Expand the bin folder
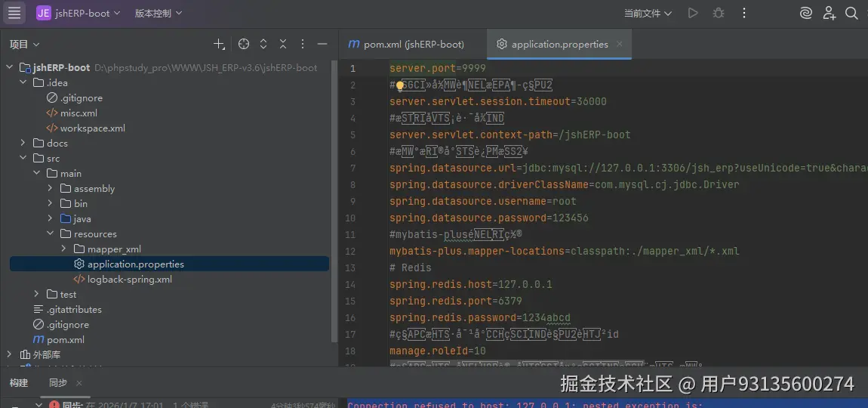The height and width of the screenshot is (408, 868). point(50,203)
